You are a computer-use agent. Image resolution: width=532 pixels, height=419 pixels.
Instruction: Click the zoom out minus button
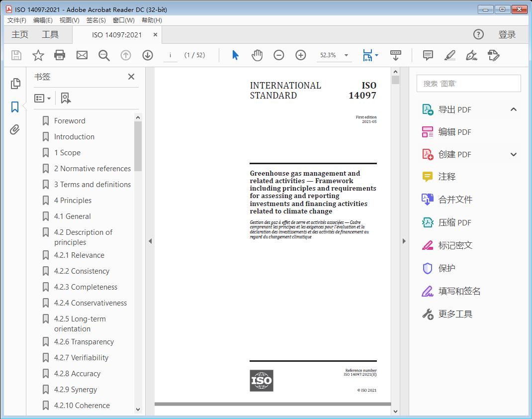click(279, 55)
